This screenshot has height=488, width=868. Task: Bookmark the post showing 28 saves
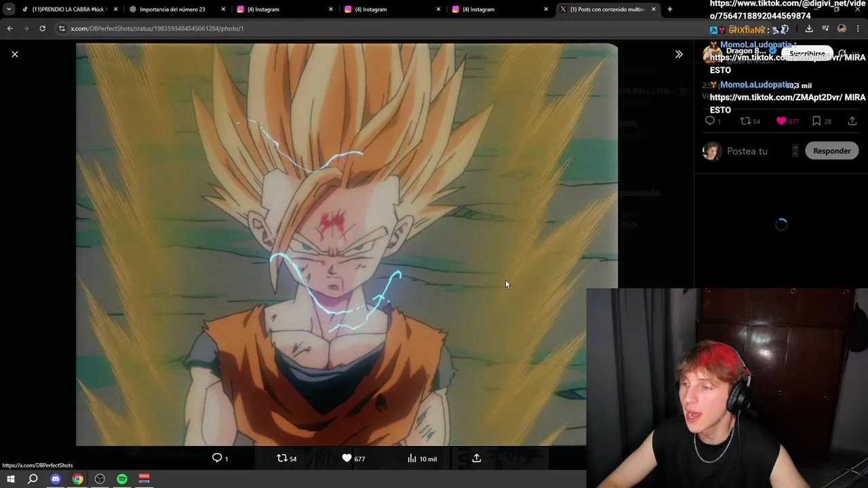(x=816, y=121)
